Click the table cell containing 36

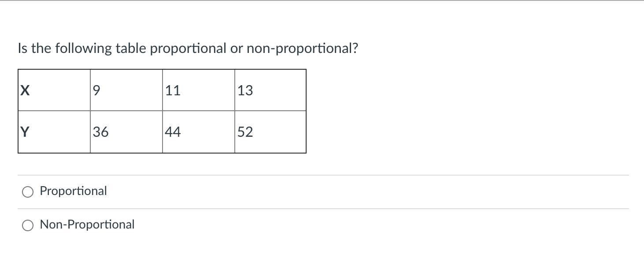pos(126,132)
